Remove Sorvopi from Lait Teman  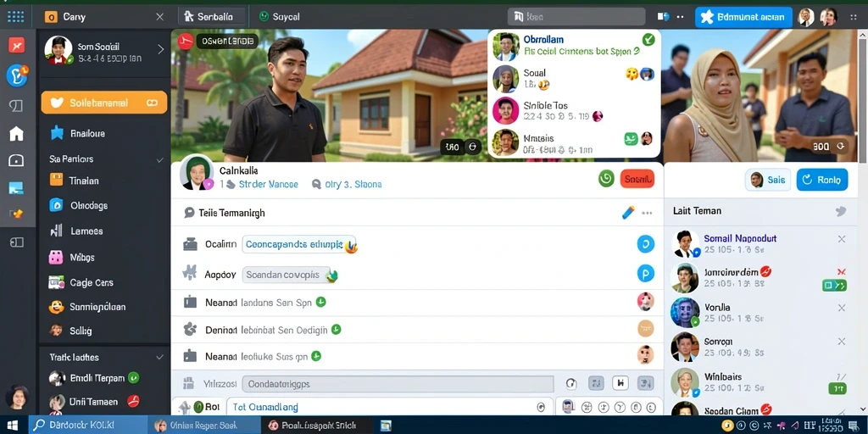pyautogui.click(x=842, y=342)
